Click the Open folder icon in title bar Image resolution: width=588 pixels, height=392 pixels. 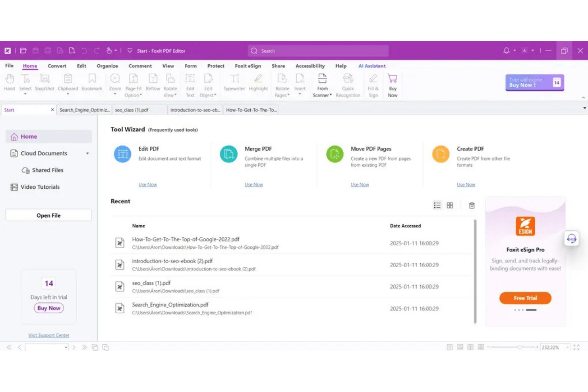[23, 51]
